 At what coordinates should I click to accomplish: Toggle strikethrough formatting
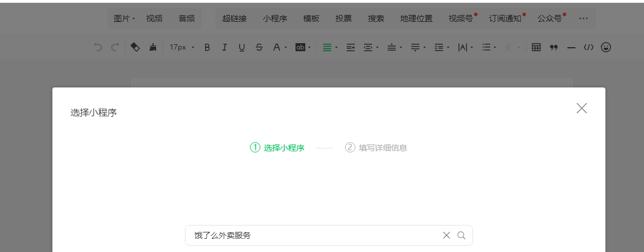(x=259, y=47)
